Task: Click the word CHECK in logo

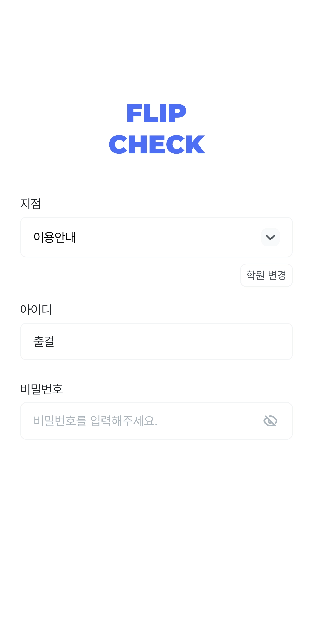Action: click(x=156, y=144)
